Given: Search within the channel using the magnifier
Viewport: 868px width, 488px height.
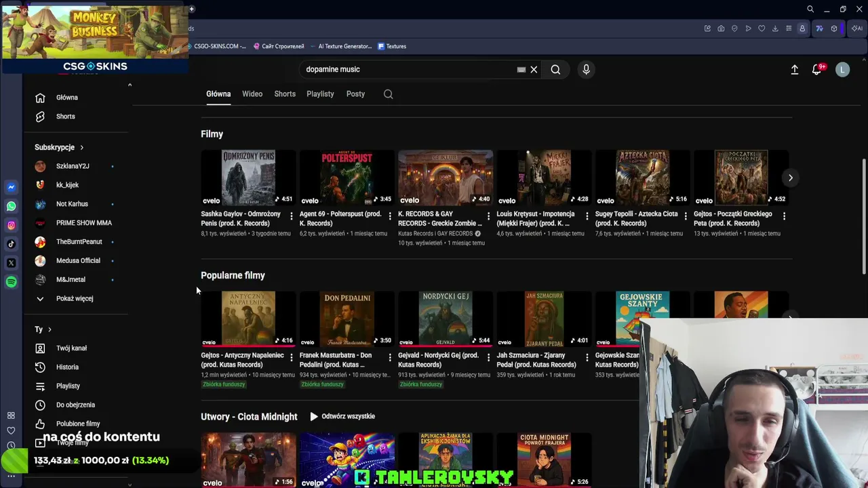Looking at the screenshot, I should pyautogui.click(x=389, y=94).
